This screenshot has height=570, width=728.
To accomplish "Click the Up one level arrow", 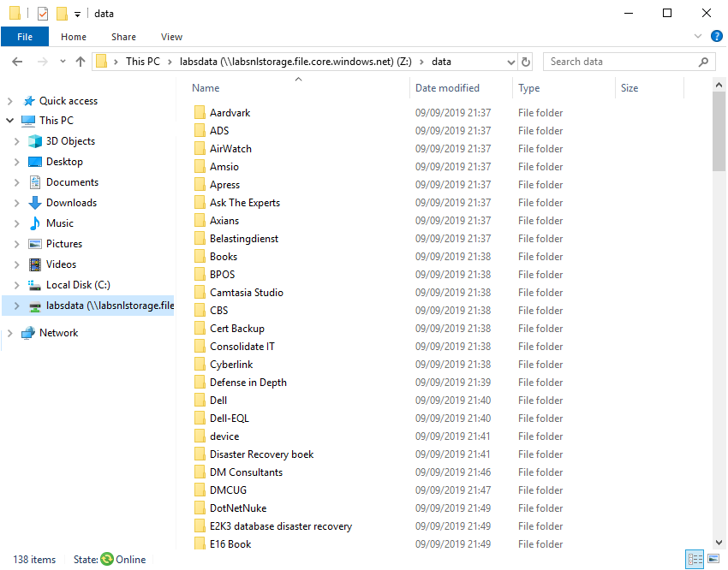I will coord(81,62).
